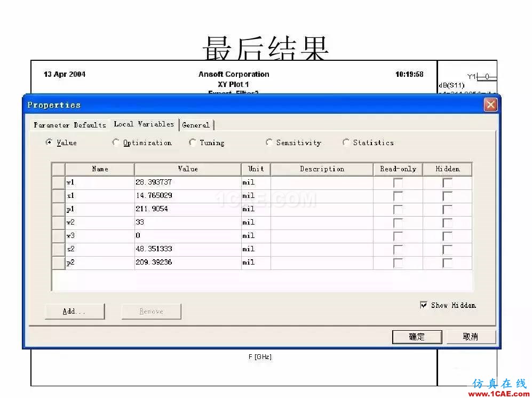
Task: Check Hidden box in p1 row
Action: 447,209
